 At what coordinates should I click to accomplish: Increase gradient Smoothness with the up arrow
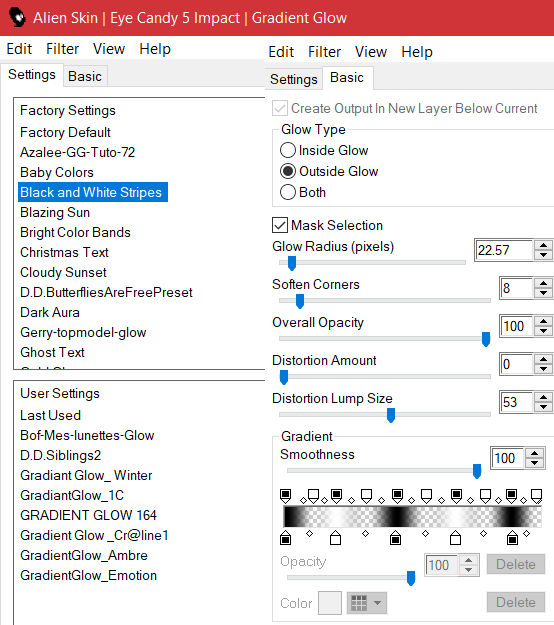point(534,453)
